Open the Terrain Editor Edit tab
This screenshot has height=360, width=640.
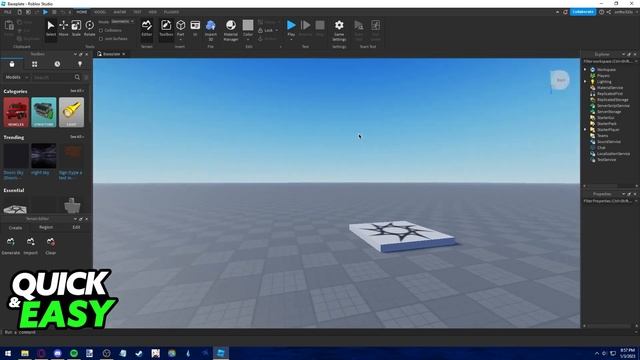point(76,227)
